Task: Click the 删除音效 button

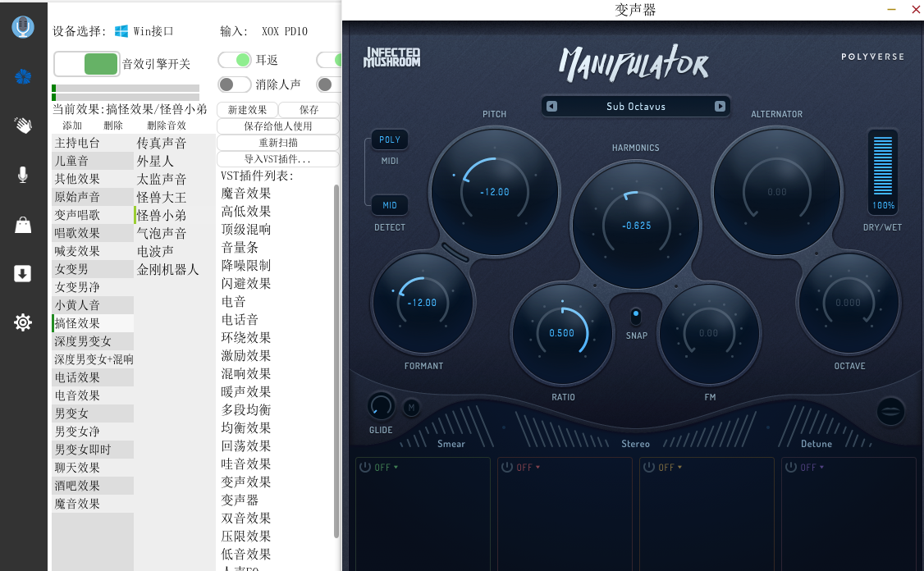Action: point(167,126)
